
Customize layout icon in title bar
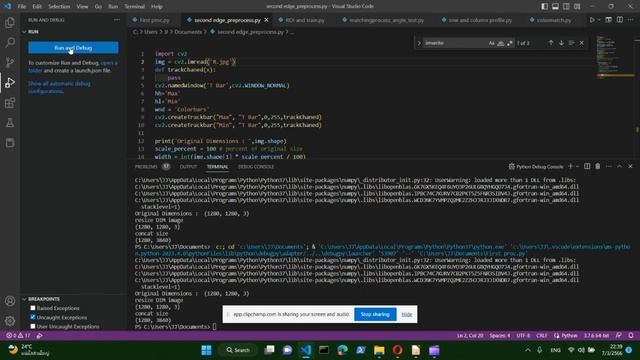point(577,7)
